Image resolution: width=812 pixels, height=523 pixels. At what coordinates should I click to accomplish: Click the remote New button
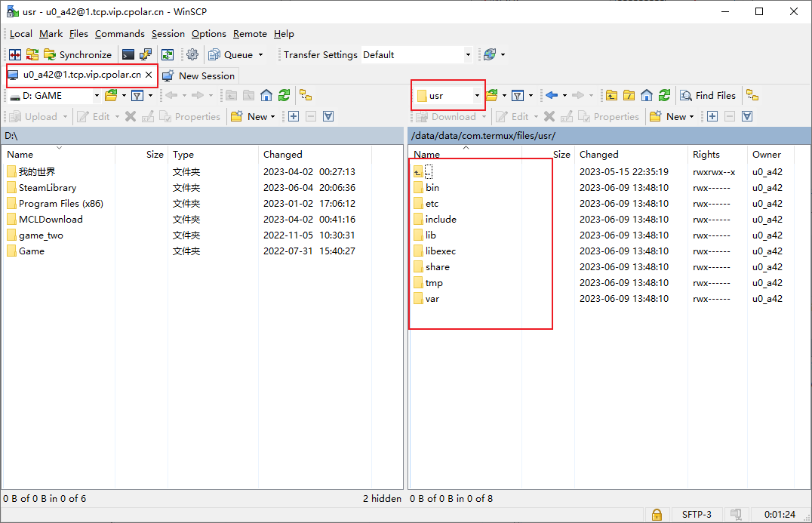click(x=672, y=116)
